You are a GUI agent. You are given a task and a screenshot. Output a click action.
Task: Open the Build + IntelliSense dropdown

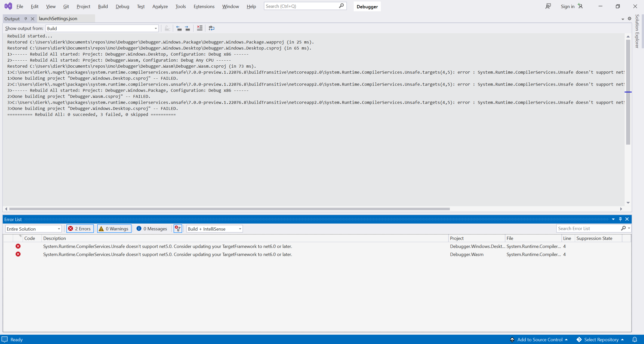215,229
